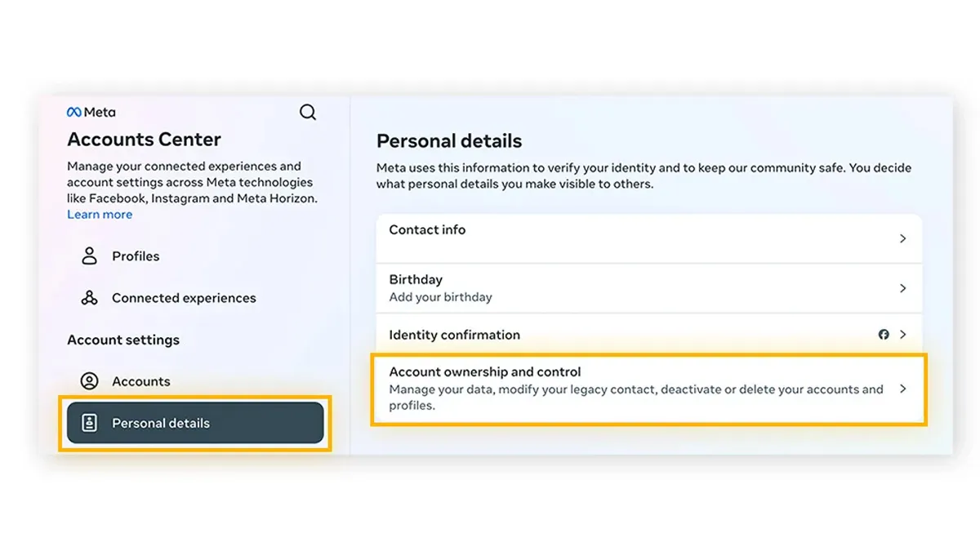Expand Contact info with its chevron
The image size is (980, 551).
(902, 238)
